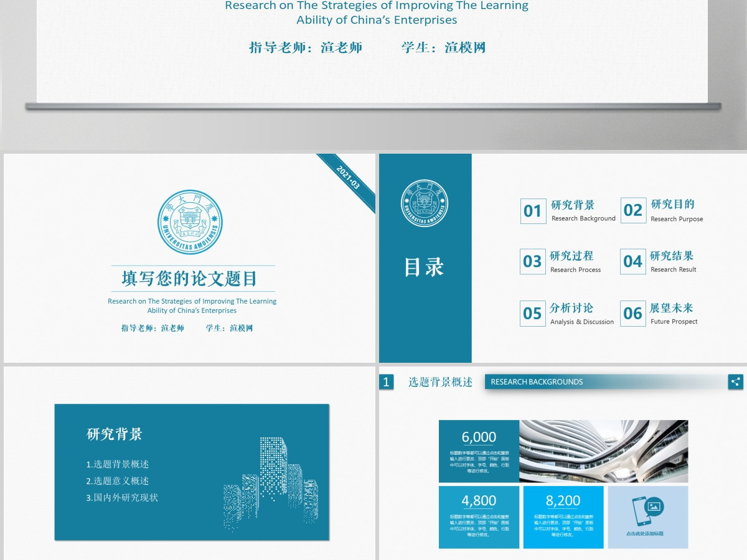Click 学生：渲模网 on the cover slide
Screen dimensions: 747x560
[229, 328]
